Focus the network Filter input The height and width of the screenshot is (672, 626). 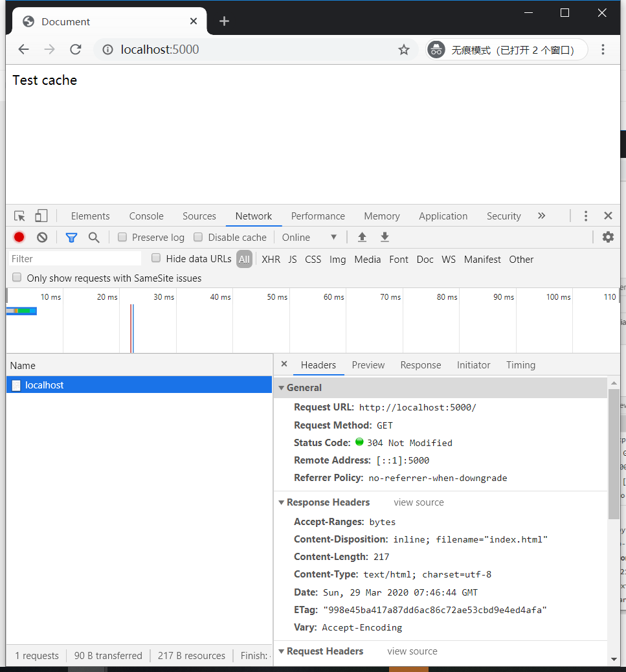pos(75,259)
